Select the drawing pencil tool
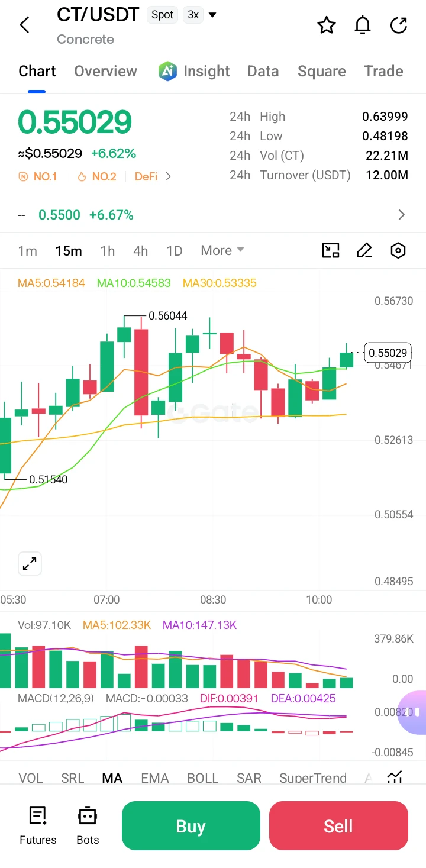Viewport: 426px width, 868px height. pyautogui.click(x=364, y=250)
